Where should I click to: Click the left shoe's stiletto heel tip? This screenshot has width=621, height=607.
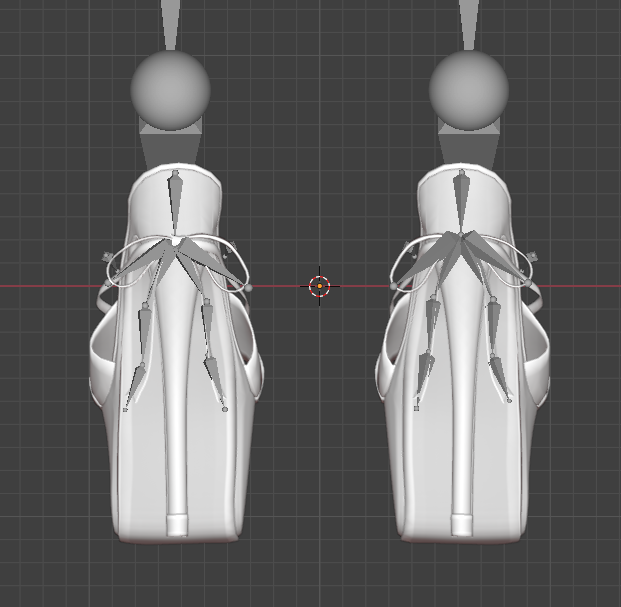(177, 525)
